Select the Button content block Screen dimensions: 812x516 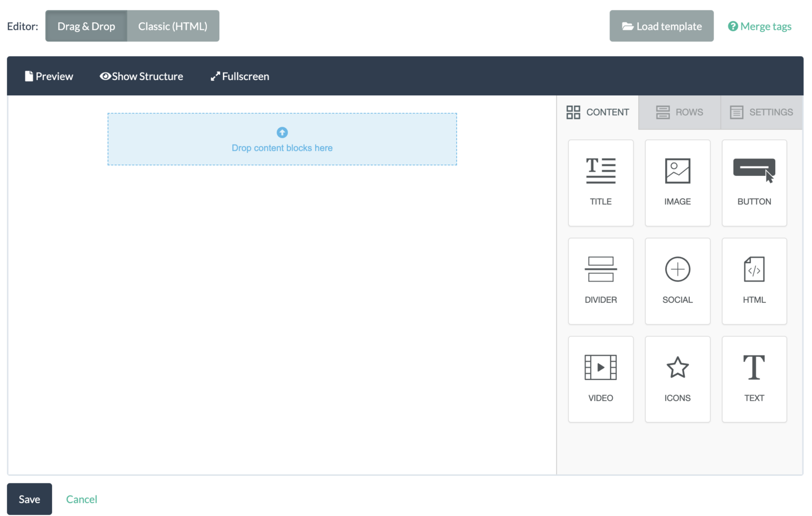coord(754,183)
